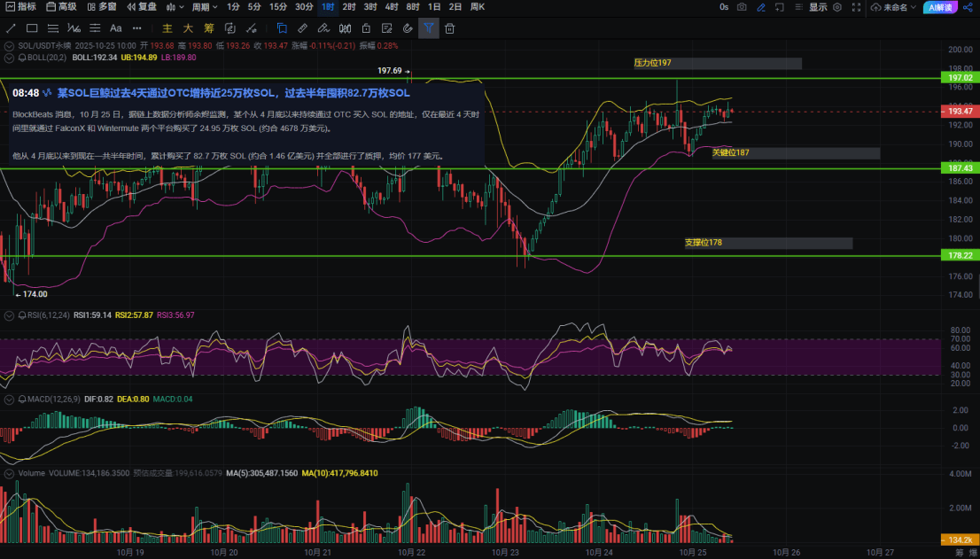
Task: Pick the ruler measurement tool
Action: (302, 28)
